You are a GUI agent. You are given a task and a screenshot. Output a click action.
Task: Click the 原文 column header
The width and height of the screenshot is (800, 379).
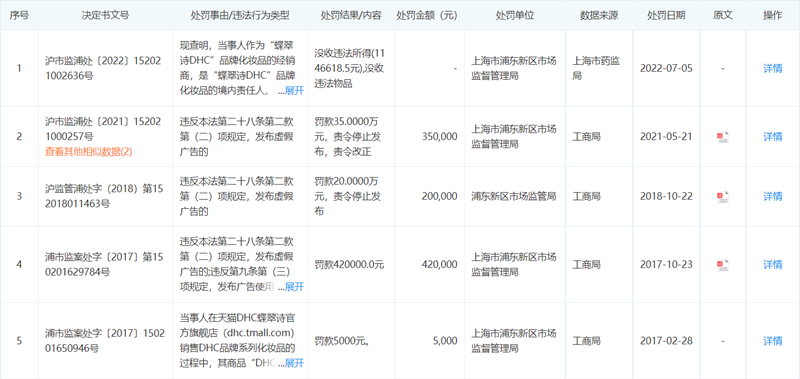pyautogui.click(x=722, y=15)
